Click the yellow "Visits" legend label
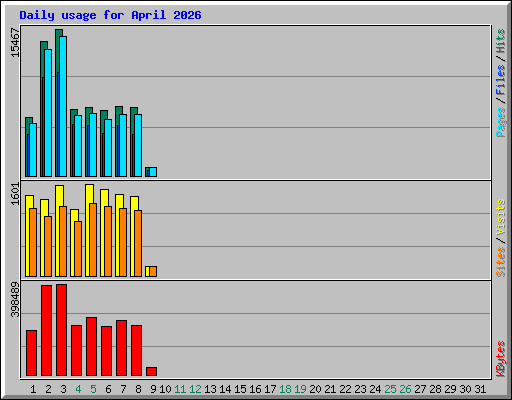The width and height of the screenshot is (512, 400). (x=501, y=217)
